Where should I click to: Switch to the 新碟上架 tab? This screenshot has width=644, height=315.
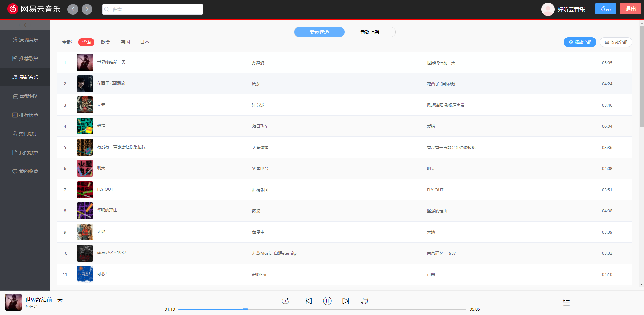(370, 32)
